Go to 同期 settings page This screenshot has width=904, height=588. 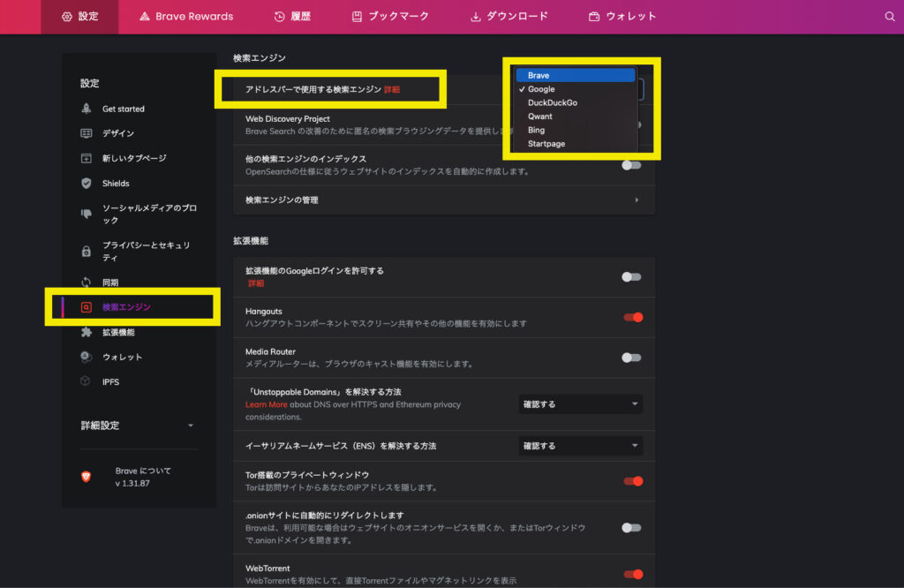tap(110, 282)
